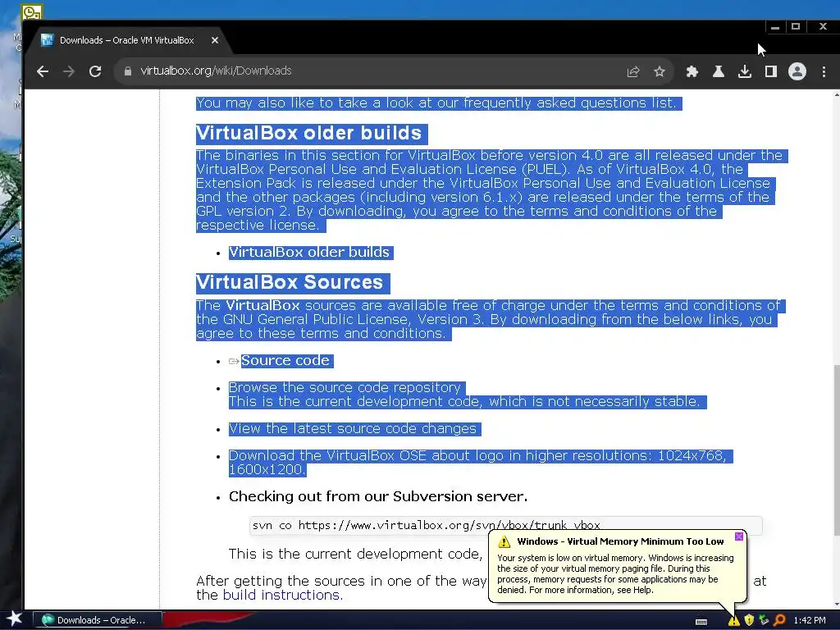840x630 pixels.
Task: Open View the latest source code changes
Action: click(x=353, y=428)
